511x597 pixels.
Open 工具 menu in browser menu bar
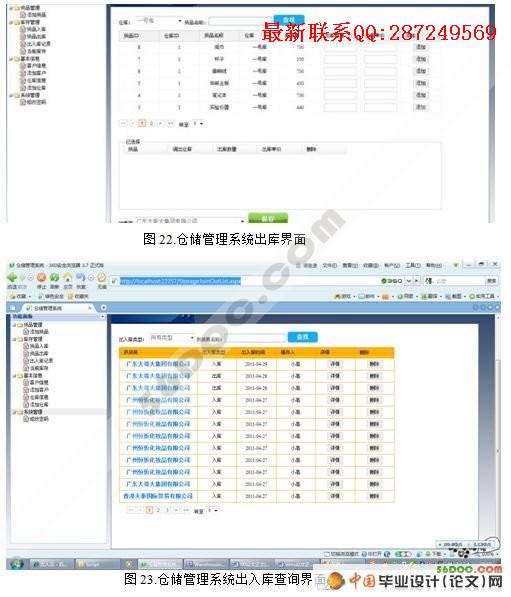tap(412, 265)
